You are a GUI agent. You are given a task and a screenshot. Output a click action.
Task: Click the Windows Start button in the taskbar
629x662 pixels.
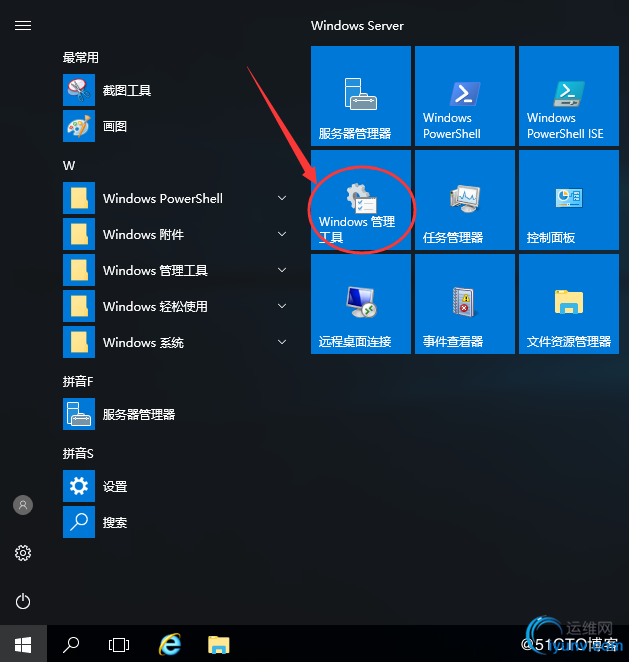[x=23, y=644]
